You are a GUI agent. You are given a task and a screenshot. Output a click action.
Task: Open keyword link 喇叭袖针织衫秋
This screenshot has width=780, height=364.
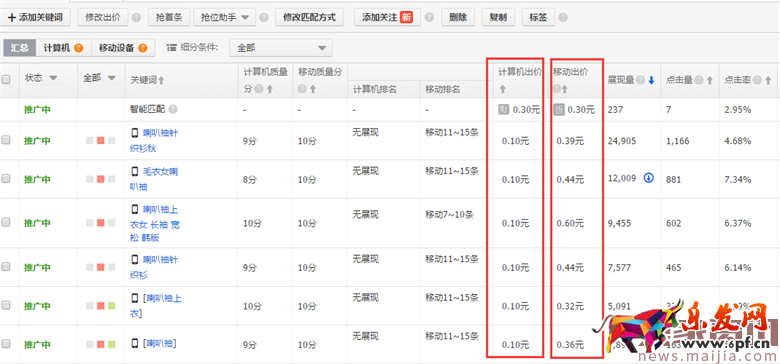[x=154, y=140]
